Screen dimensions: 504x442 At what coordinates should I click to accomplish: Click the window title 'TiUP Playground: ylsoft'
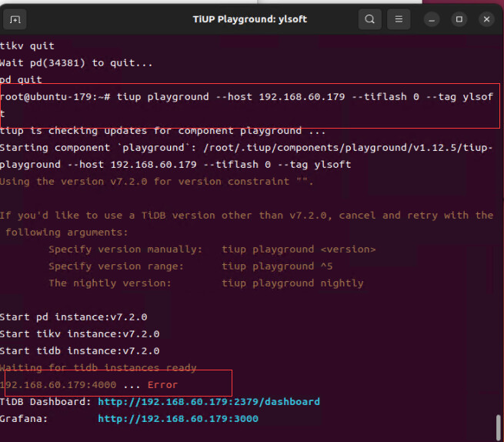click(x=250, y=19)
